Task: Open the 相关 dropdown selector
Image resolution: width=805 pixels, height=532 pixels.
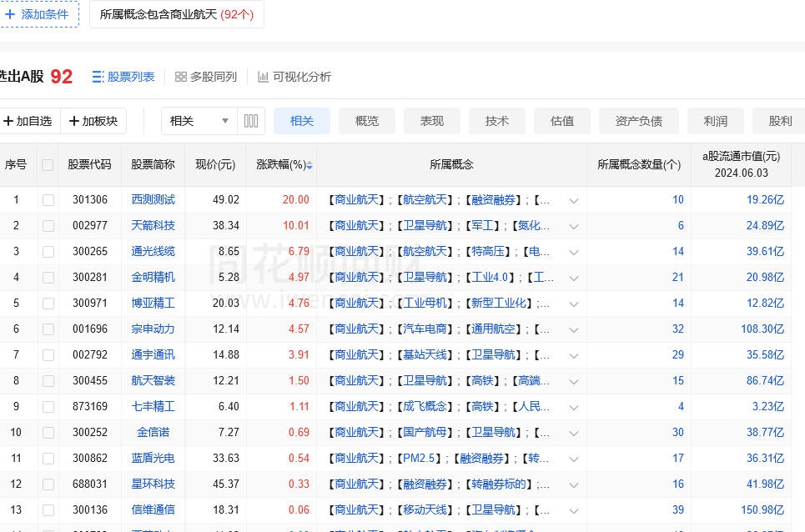Action: pyautogui.click(x=199, y=121)
